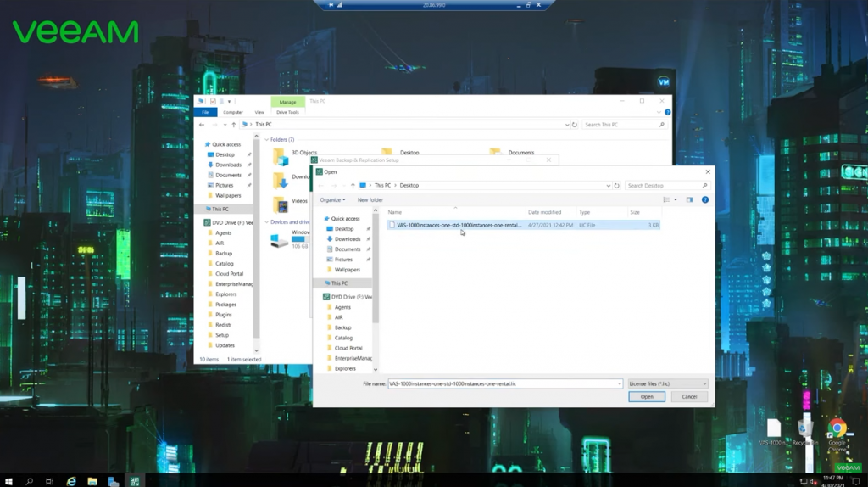
Task: Toggle the preview pane in Open dialog
Action: pyautogui.click(x=689, y=200)
